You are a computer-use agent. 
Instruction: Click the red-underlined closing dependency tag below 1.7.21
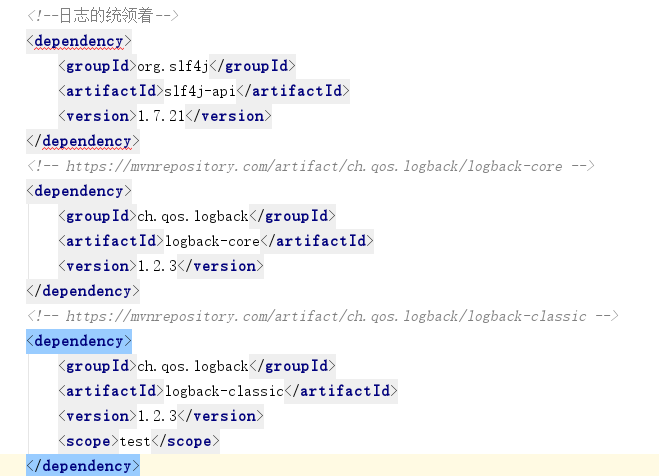tap(83, 141)
